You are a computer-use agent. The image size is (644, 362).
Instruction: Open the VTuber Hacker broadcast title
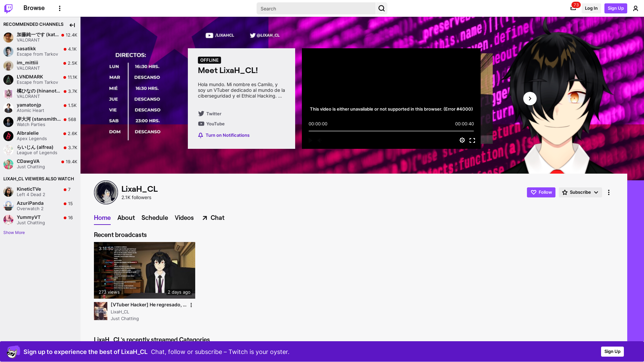[x=149, y=305]
